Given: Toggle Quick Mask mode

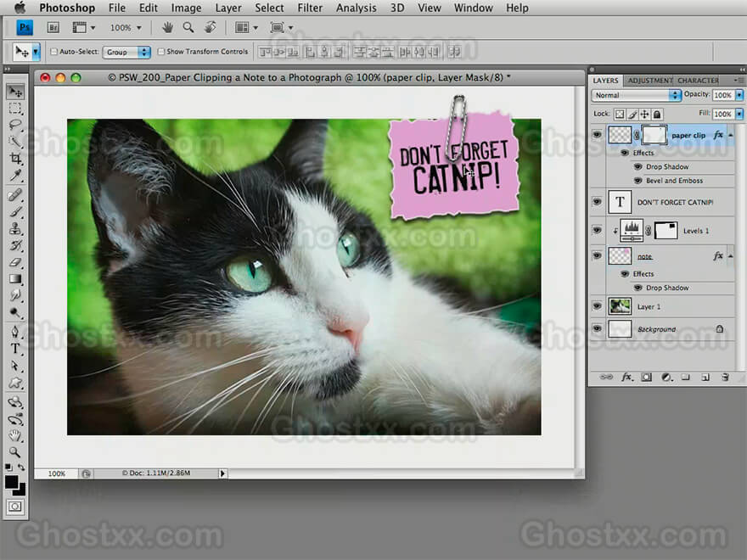Looking at the screenshot, I should tap(15, 507).
